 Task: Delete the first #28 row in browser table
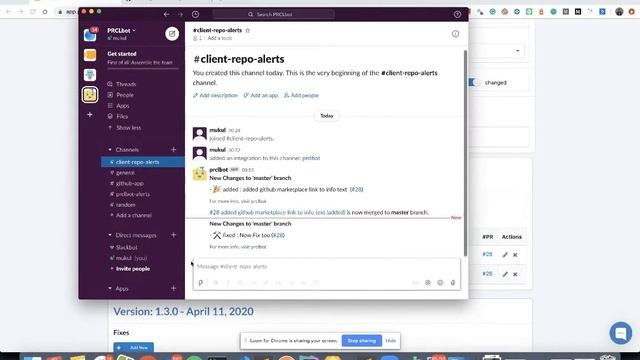(515, 255)
